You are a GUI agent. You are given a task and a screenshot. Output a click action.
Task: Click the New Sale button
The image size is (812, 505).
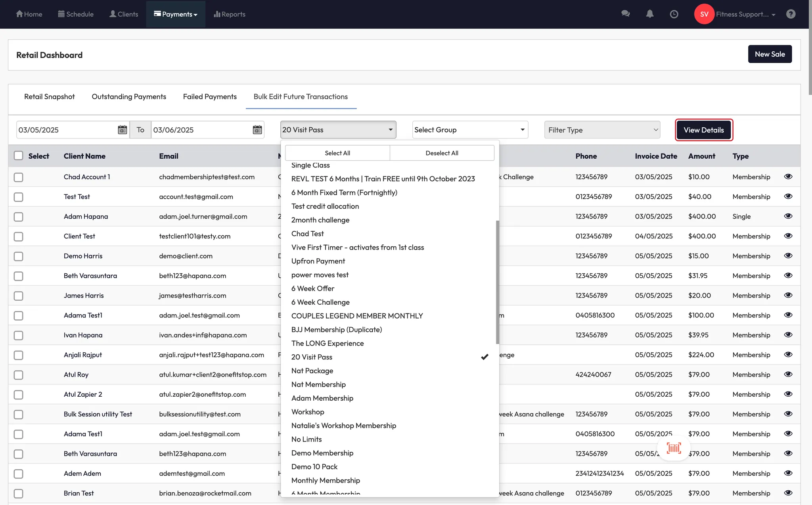[770, 54]
